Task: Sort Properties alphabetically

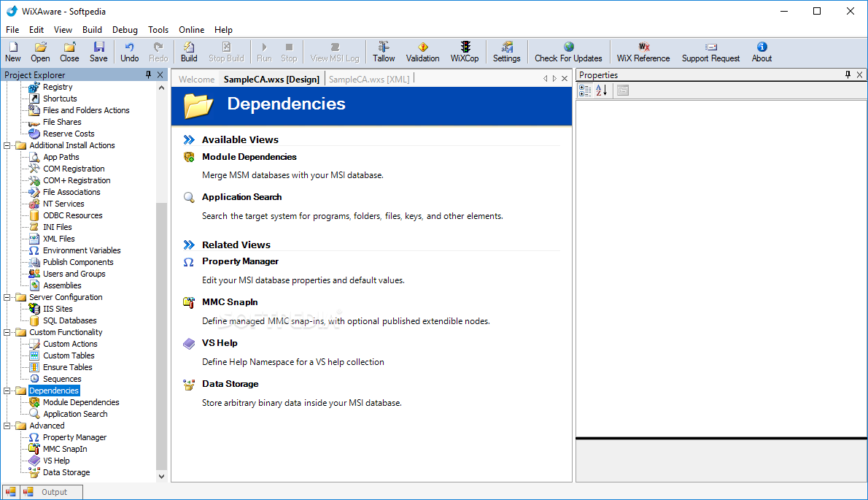Action: point(602,91)
